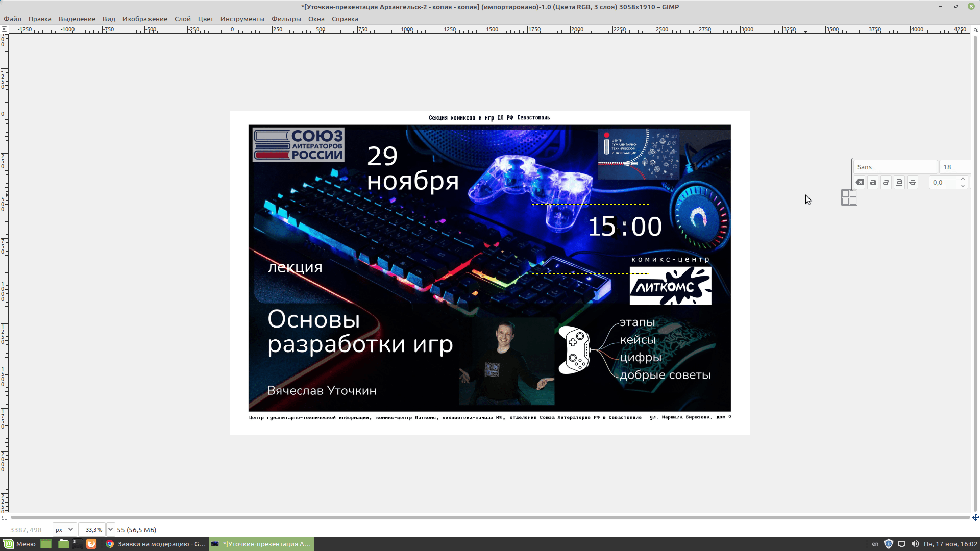Click the volume icon in the system tray
Viewport: 980px width, 551px height.
(915, 544)
